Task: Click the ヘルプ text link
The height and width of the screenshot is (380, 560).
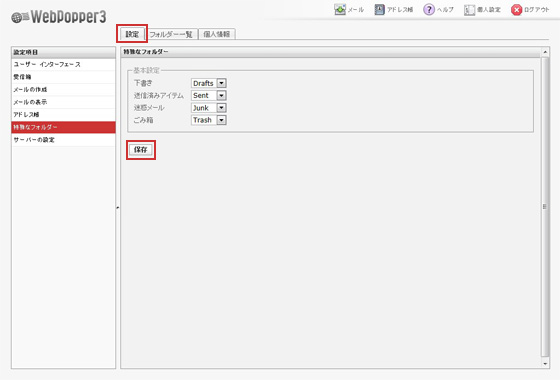Action: tap(445, 10)
